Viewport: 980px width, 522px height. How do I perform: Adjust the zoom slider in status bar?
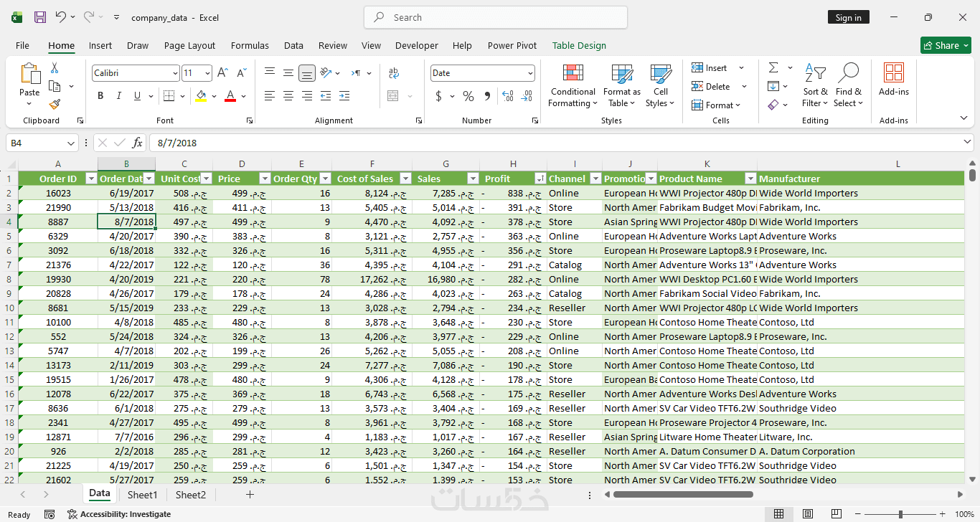pos(900,514)
